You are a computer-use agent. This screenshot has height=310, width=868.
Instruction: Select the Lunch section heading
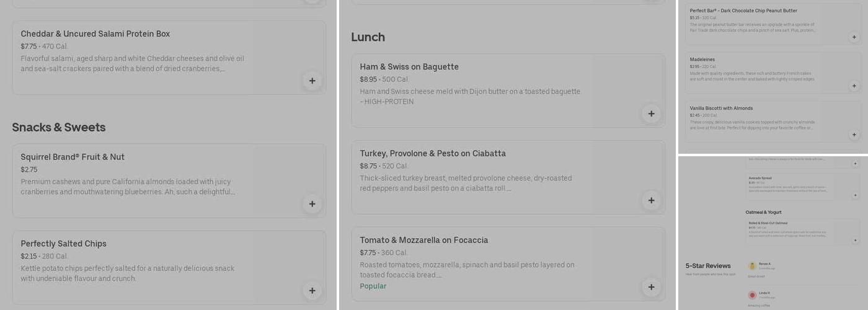(368, 37)
